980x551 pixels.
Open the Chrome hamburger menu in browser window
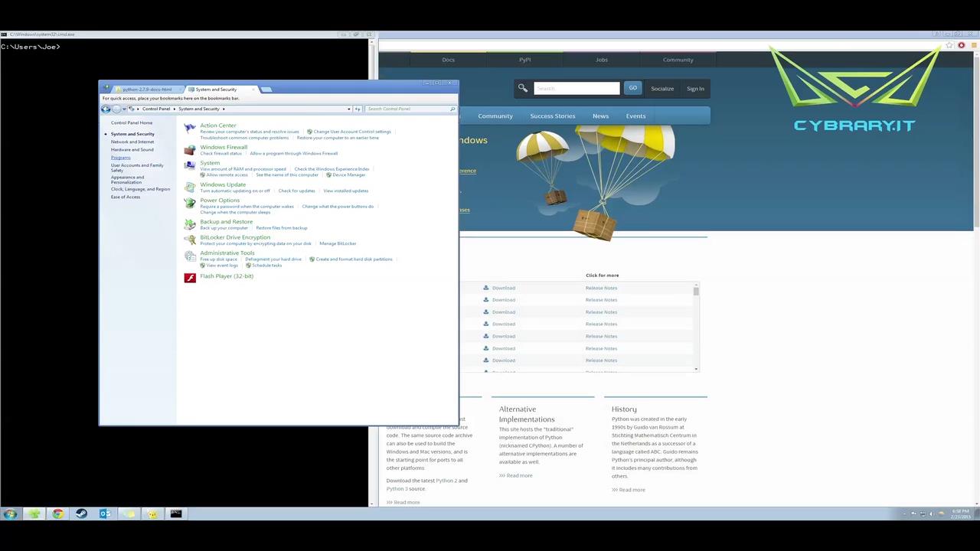[973, 45]
